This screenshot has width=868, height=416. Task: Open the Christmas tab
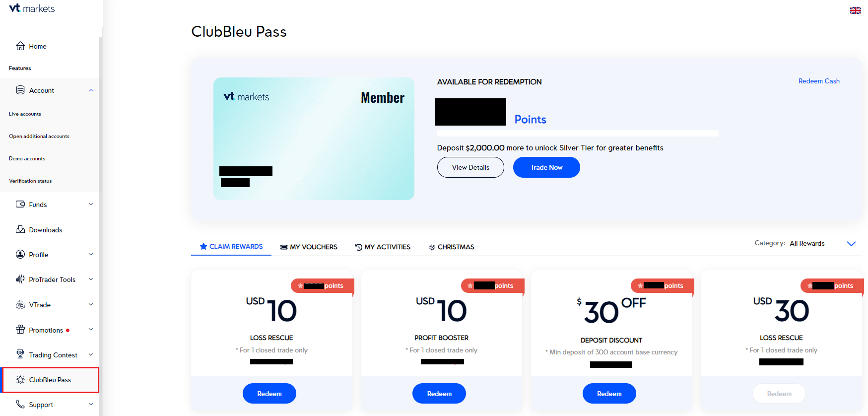pos(452,247)
